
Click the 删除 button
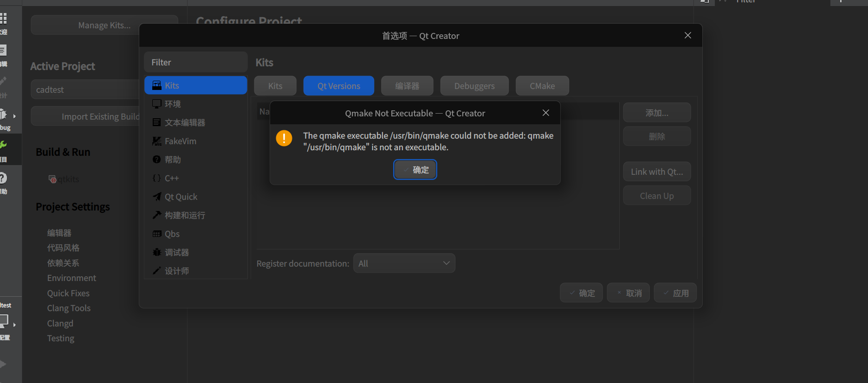click(657, 136)
